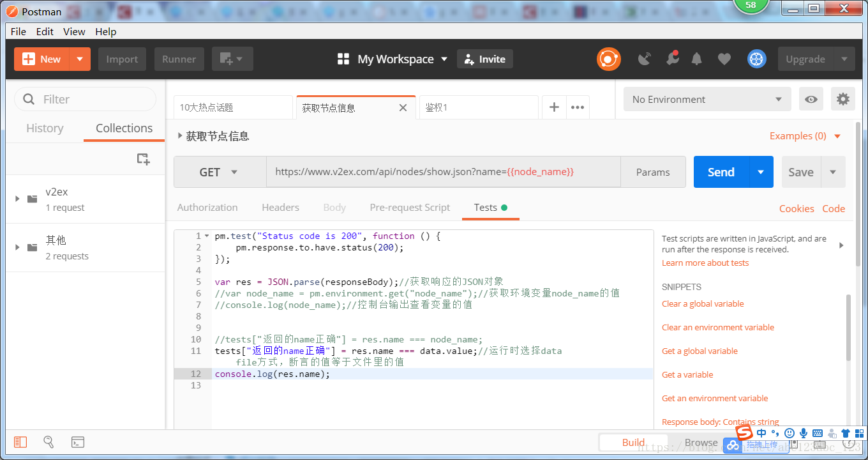
Task: Expand the 其他 collection
Action: point(17,247)
